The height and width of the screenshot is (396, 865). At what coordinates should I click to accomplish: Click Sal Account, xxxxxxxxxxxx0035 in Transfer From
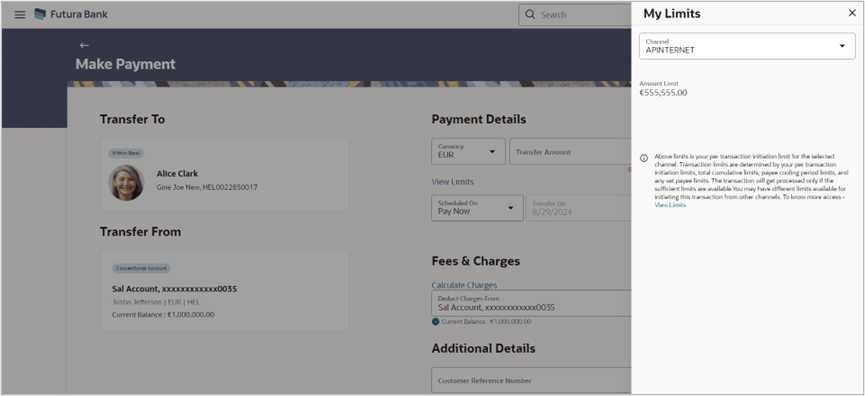point(174,288)
